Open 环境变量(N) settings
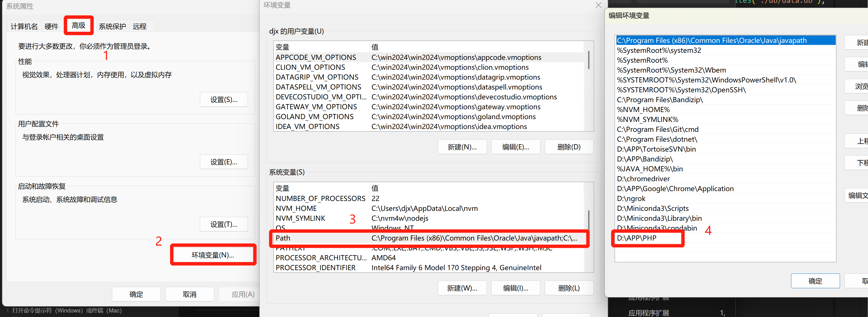This screenshot has width=868, height=317. (213, 255)
